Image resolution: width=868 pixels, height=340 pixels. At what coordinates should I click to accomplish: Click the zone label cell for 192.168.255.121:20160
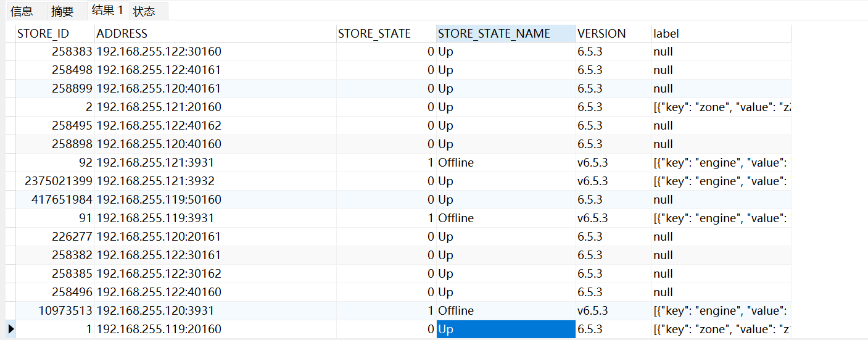click(721, 107)
